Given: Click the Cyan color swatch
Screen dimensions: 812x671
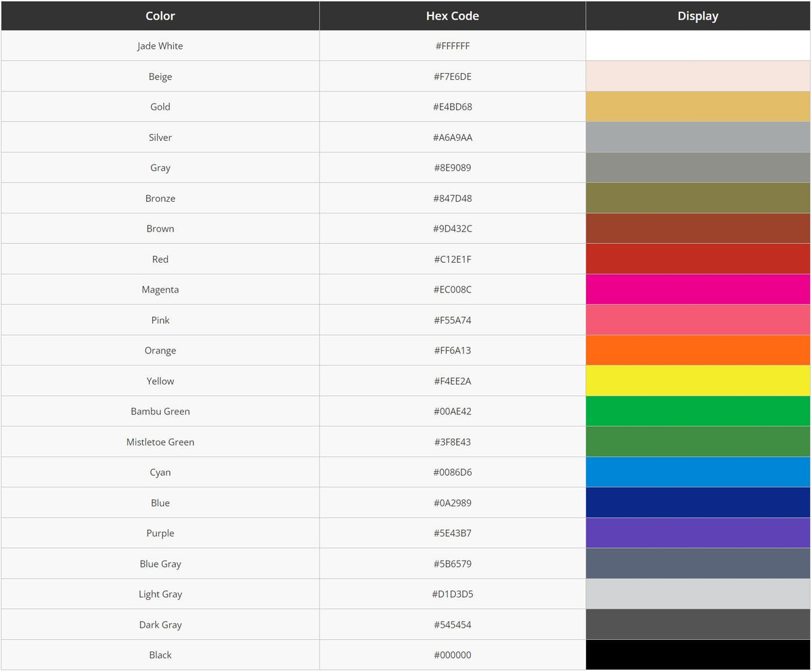Looking at the screenshot, I should click(698, 473).
